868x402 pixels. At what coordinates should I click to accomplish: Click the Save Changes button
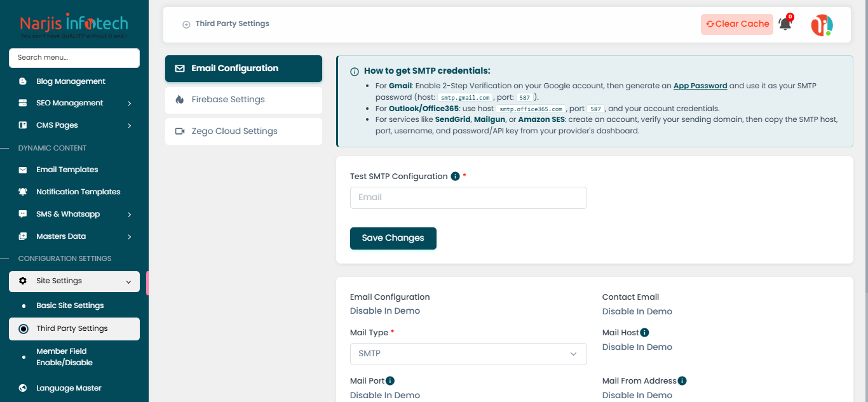click(x=393, y=238)
